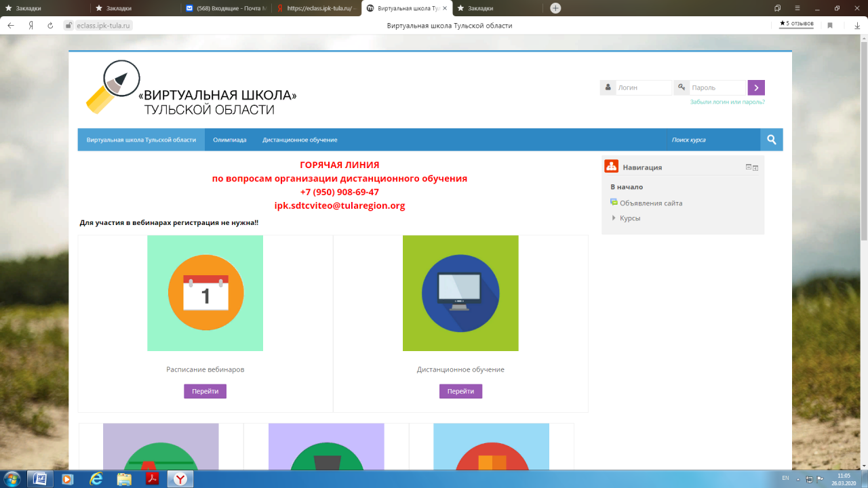The width and height of the screenshot is (868, 488).
Task: Open the media player taskbar icon
Action: click(67, 479)
